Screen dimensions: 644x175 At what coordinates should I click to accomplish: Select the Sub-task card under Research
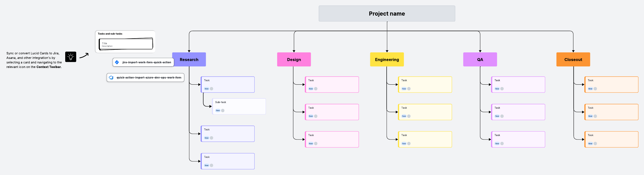tap(239, 106)
